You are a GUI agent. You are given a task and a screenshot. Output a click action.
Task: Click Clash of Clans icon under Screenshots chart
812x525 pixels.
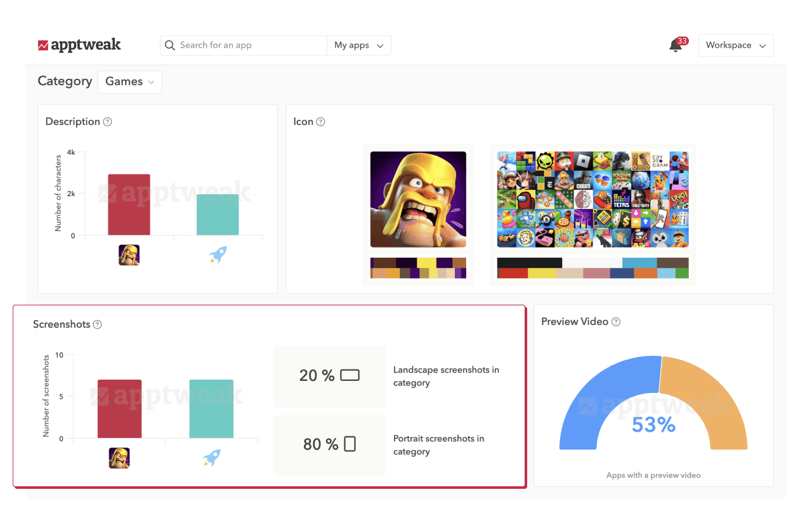119,458
